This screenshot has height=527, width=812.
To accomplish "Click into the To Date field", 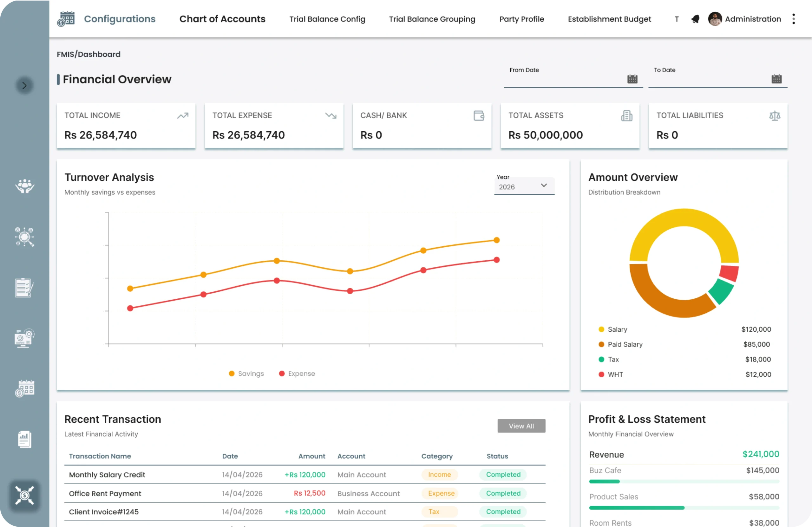I will pos(717,79).
